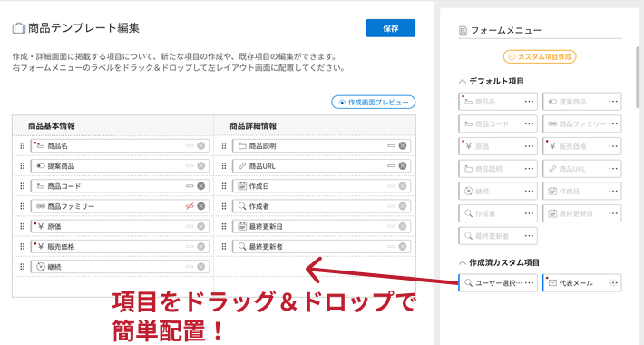Click the フォームメニュー form icon
The width and height of the screenshot is (644, 345).
pos(463,31)
